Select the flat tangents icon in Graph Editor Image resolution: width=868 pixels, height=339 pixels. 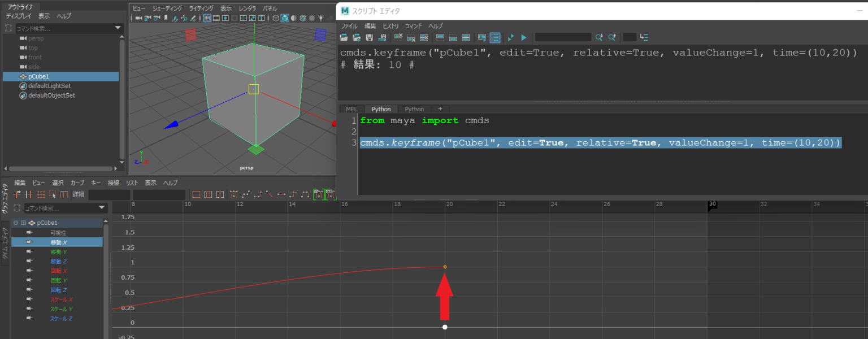tap(281, 194)
